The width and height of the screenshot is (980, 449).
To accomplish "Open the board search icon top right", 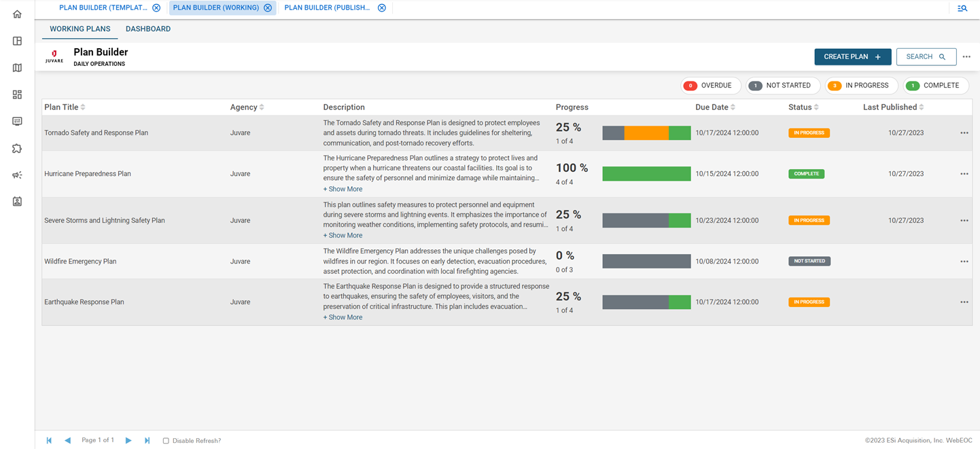I will pos(962,9).
